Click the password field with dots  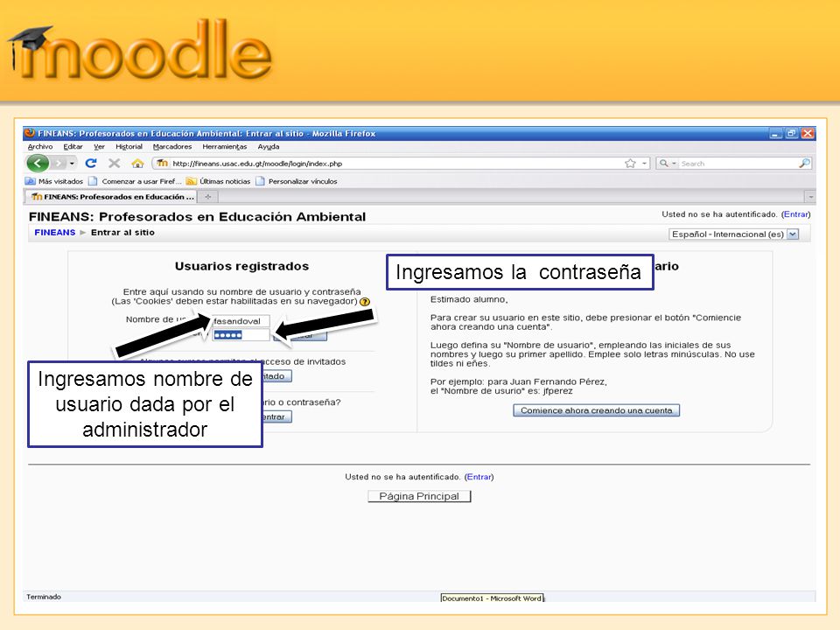241,335
